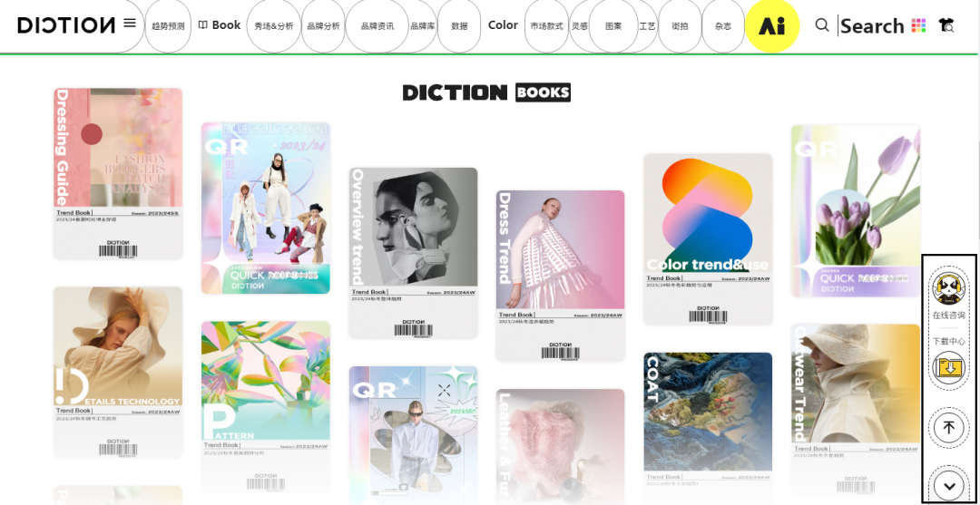
Task: Open the Color trend&use book cover
Action: tap(708, 239)
